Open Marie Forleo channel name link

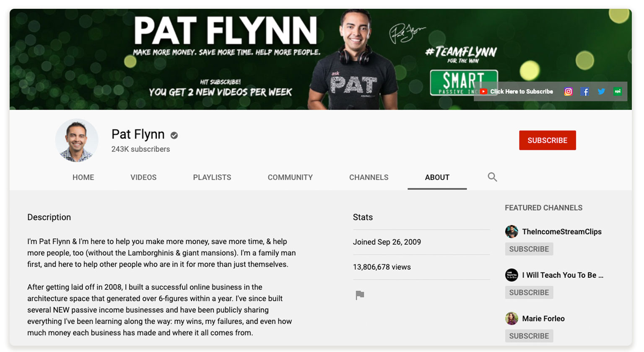[543, 318]
